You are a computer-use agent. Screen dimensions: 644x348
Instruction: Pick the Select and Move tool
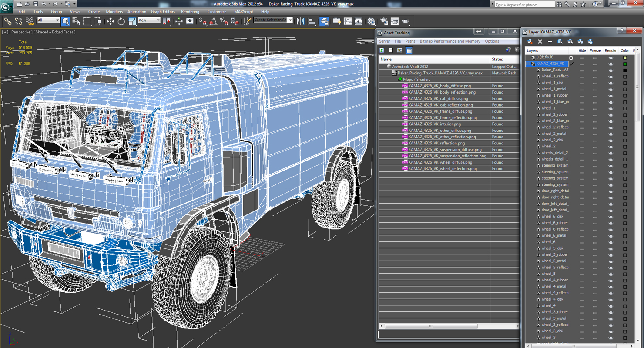111,21
